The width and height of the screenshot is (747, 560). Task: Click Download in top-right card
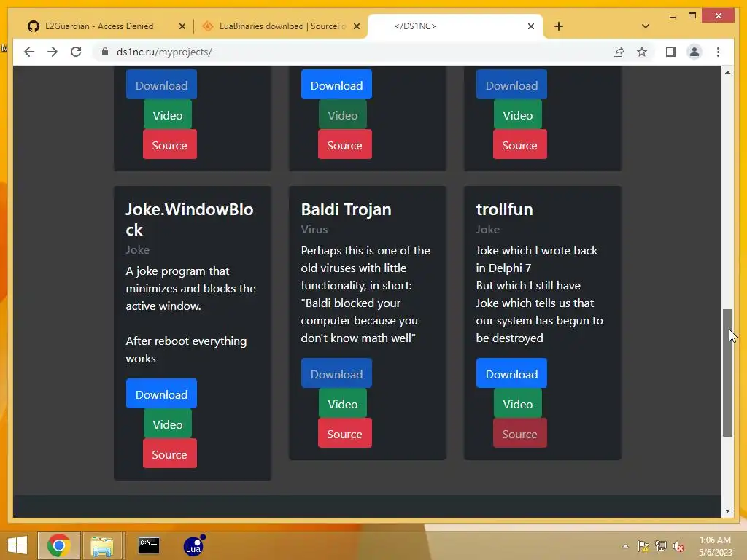tap(511, 85)
